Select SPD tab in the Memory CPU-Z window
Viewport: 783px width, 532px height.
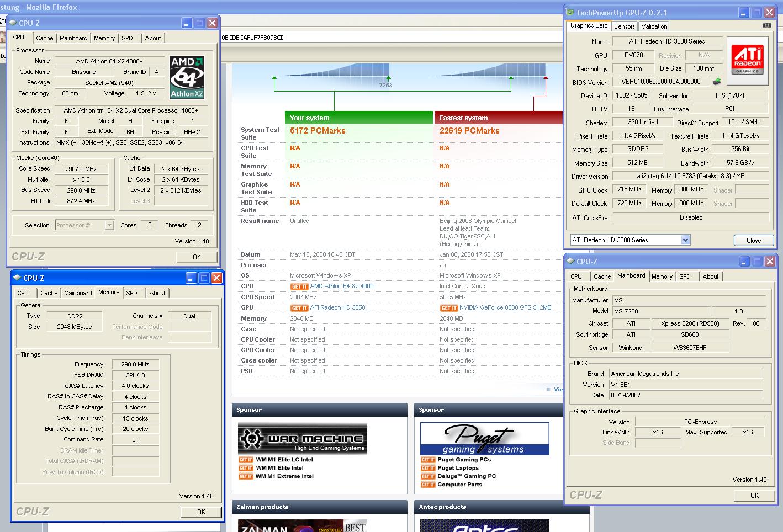(x=131, y=293)
